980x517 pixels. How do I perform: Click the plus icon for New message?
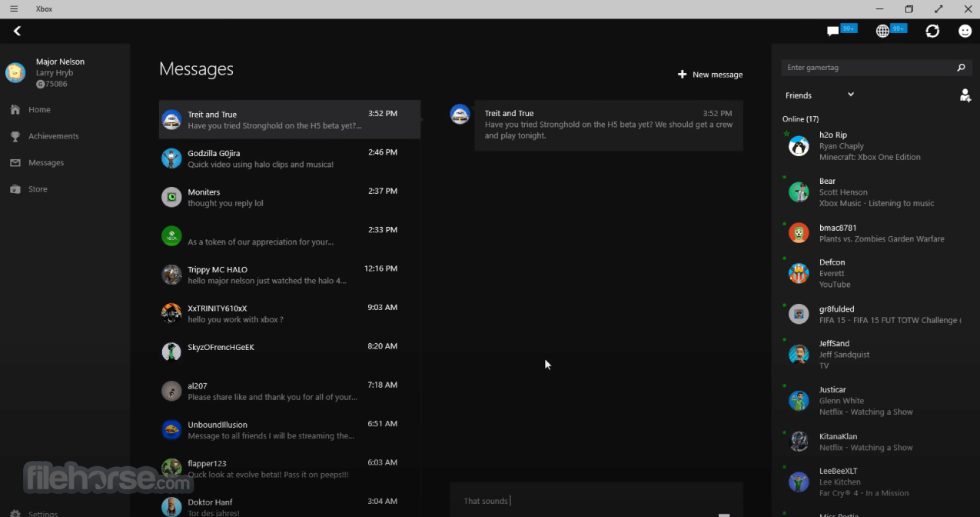[x=682, y=75]
